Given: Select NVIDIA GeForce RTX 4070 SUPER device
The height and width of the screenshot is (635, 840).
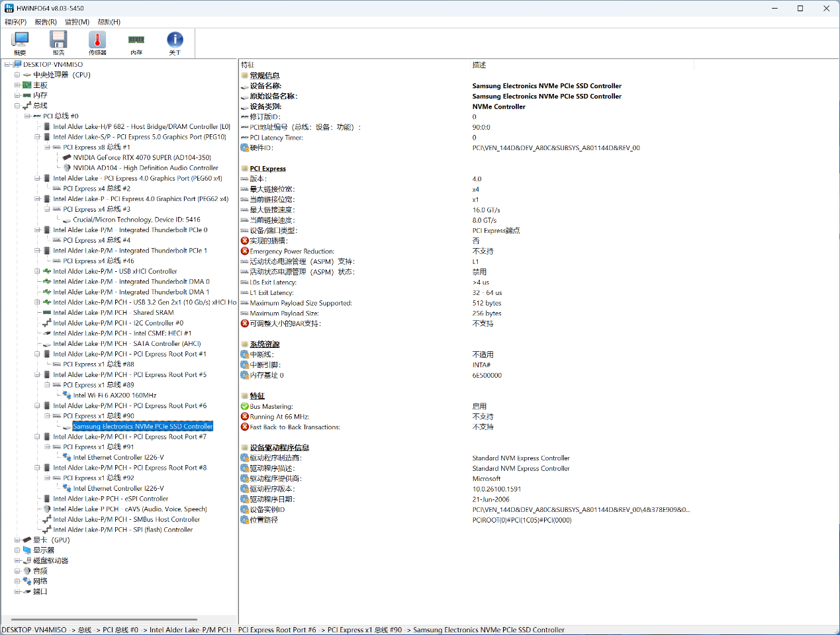Looking at the screenshot, I should [142, 157].
